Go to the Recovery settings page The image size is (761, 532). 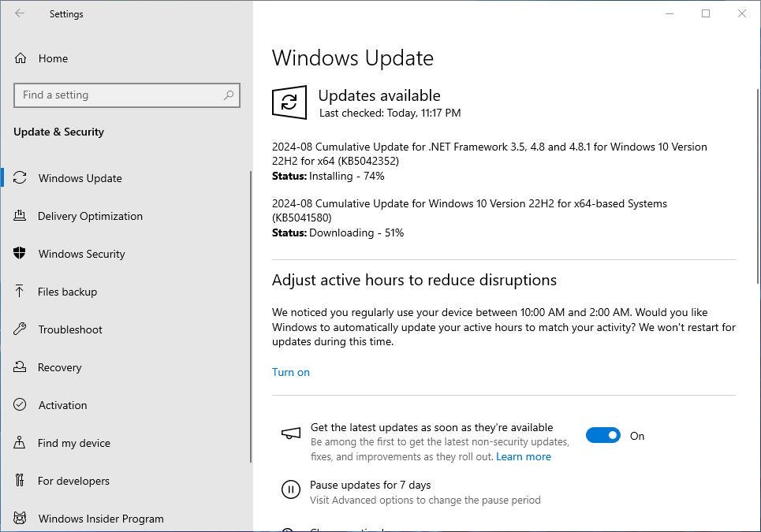tap(59, 367)
